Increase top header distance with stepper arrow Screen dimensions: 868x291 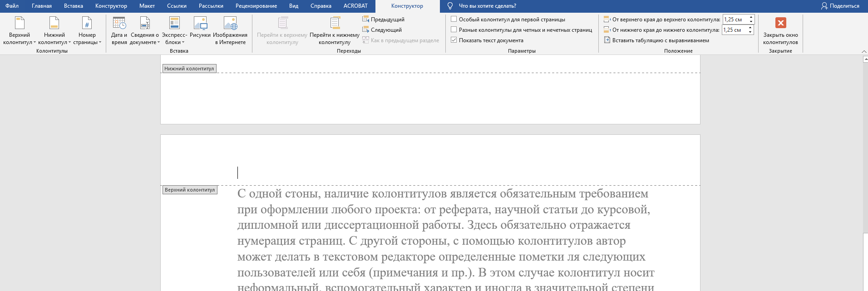pyautogui.click(x=751, y=17)
